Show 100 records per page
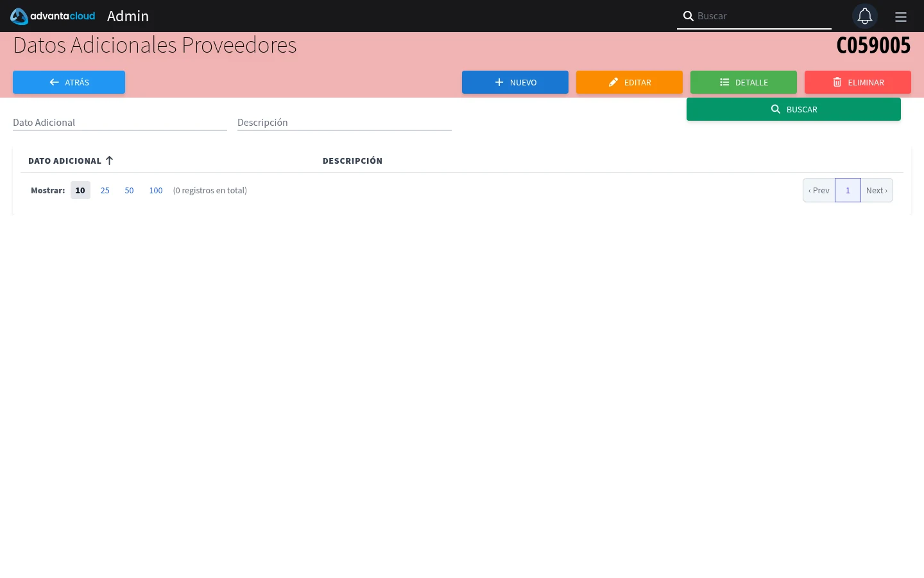This screenshot has height=578, width=924. [x=156, y=190]
